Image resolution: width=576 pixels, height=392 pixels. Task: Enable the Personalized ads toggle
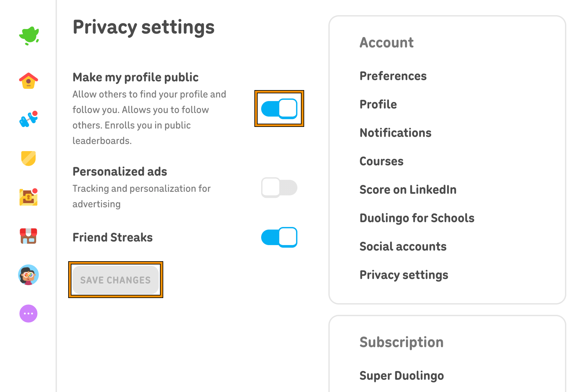pyautogui.click(x=279, y=188)
